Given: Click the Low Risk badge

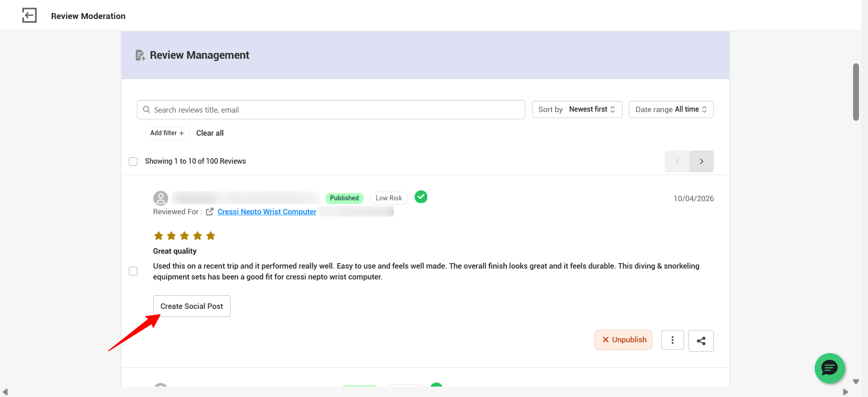Looking at the screenshot, I should coord(389,198).
